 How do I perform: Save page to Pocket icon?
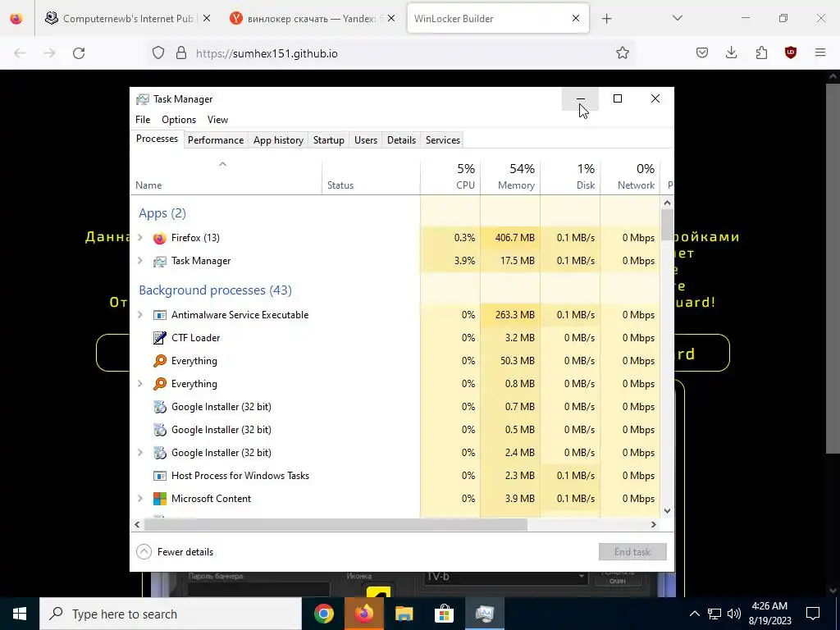(x=702, y=52)
